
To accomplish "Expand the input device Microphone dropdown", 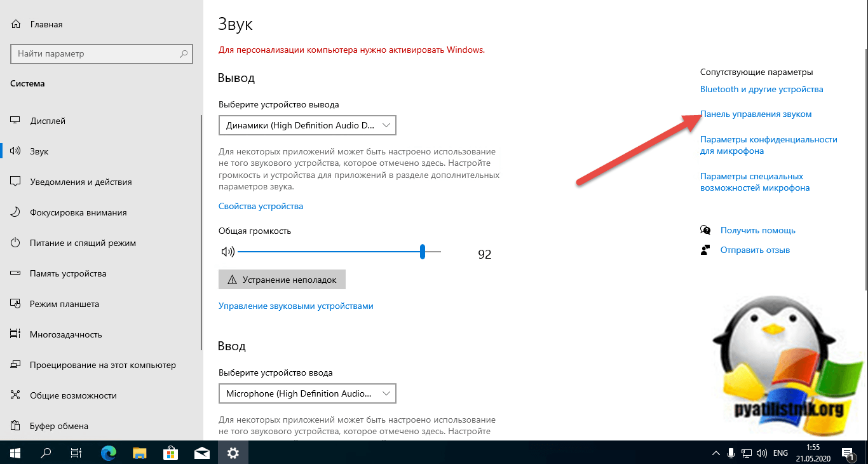I will pyautogui.click(x=307, y=393).
